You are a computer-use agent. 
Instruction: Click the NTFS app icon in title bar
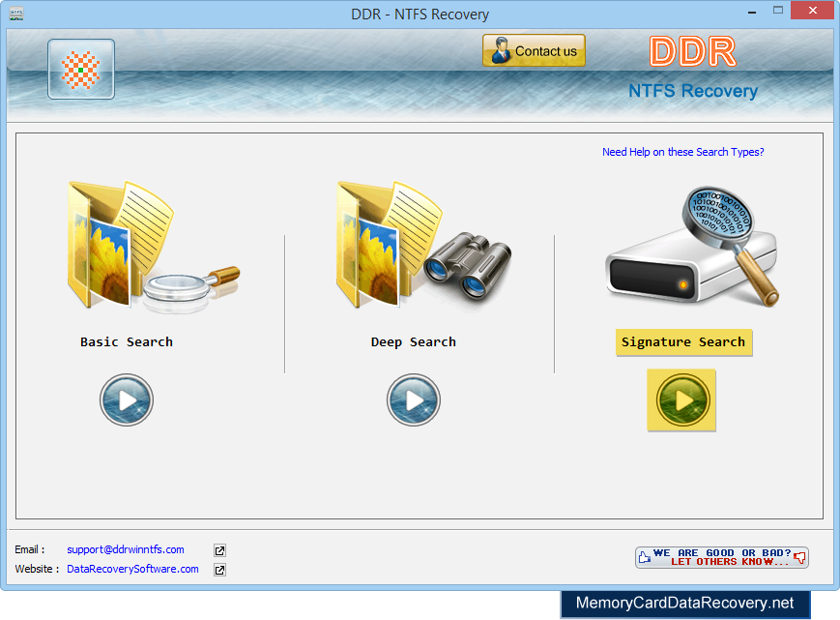[x=16, y=14]
